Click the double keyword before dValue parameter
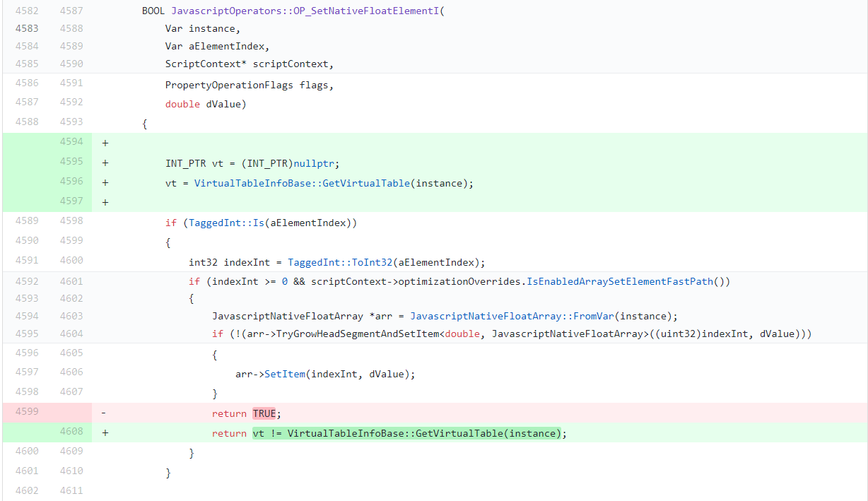This screenshot has width=868, height=501. [182, 104]
